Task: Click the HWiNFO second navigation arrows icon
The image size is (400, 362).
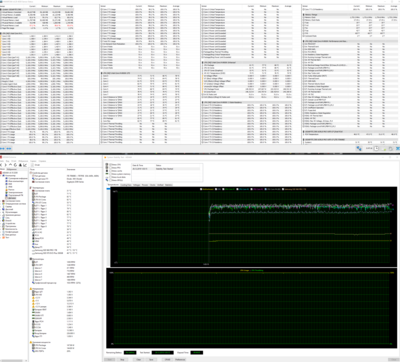Action: [x=9, y=148]
